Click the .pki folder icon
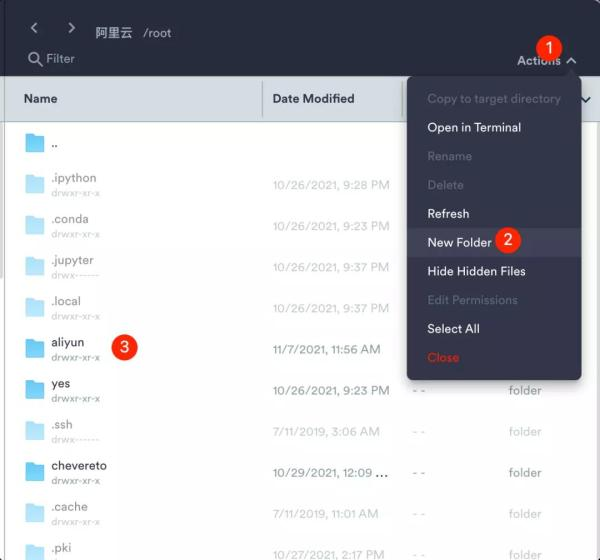This screenshot has width=600, height=560. point(35,552)
